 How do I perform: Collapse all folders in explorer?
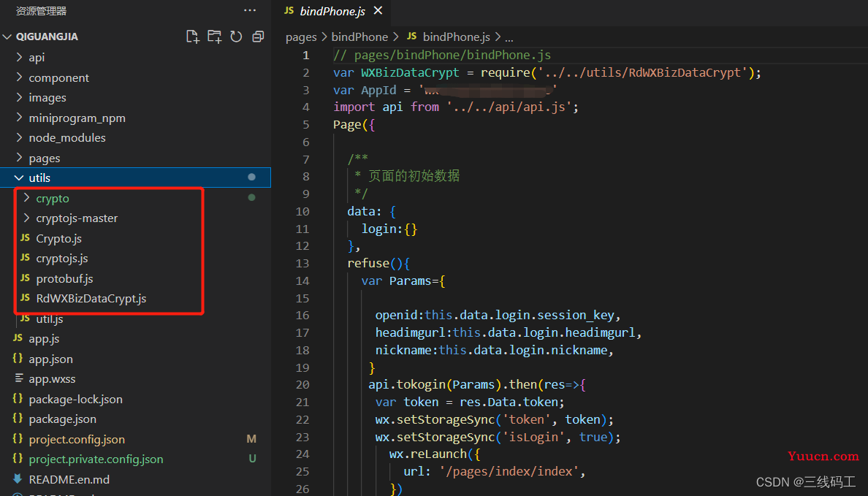pos(258,37)
